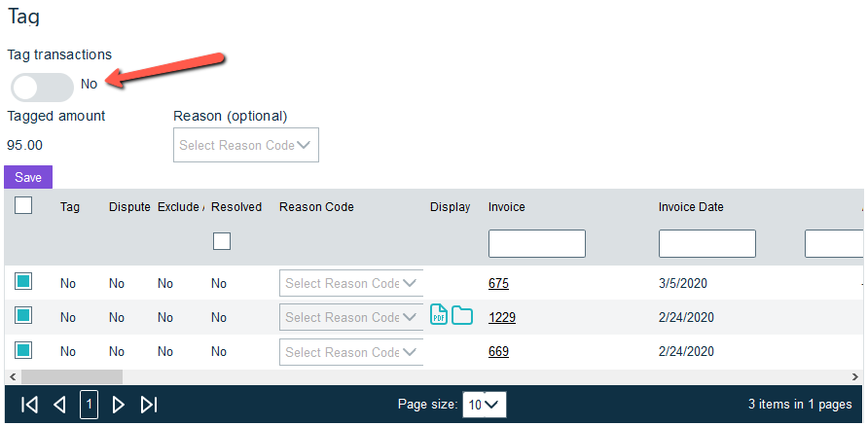Click the horizontal scrollbar thumb

(72, 375)
